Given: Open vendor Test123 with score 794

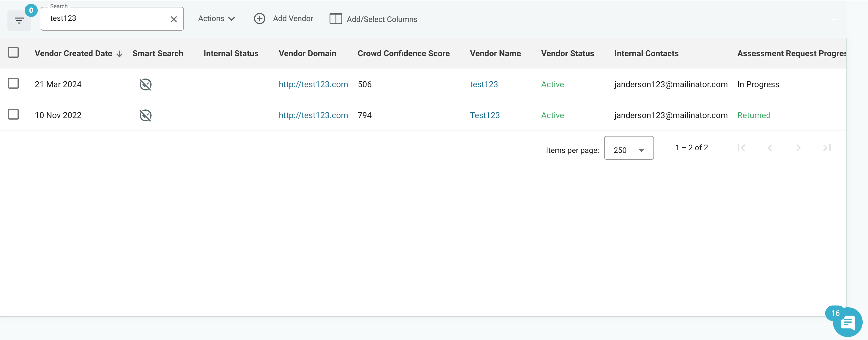Looking at the screenshot, I should [485, 115].
